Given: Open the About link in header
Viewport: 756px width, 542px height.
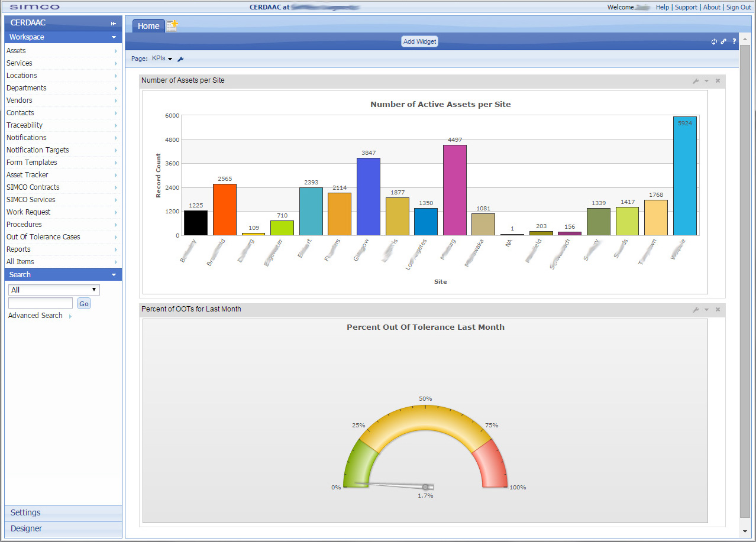Looking at the screenshot, I should pos(712,7).
